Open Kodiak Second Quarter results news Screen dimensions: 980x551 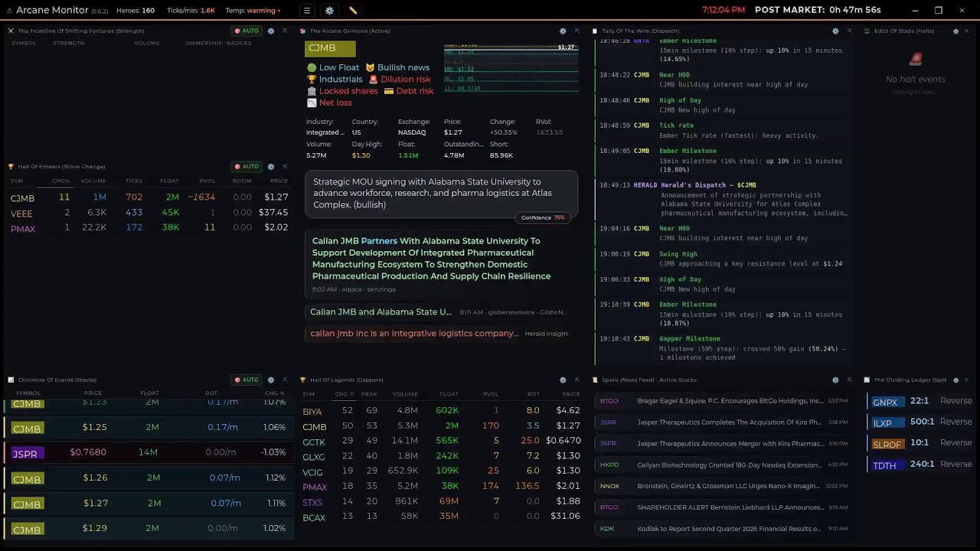[722, 529]
